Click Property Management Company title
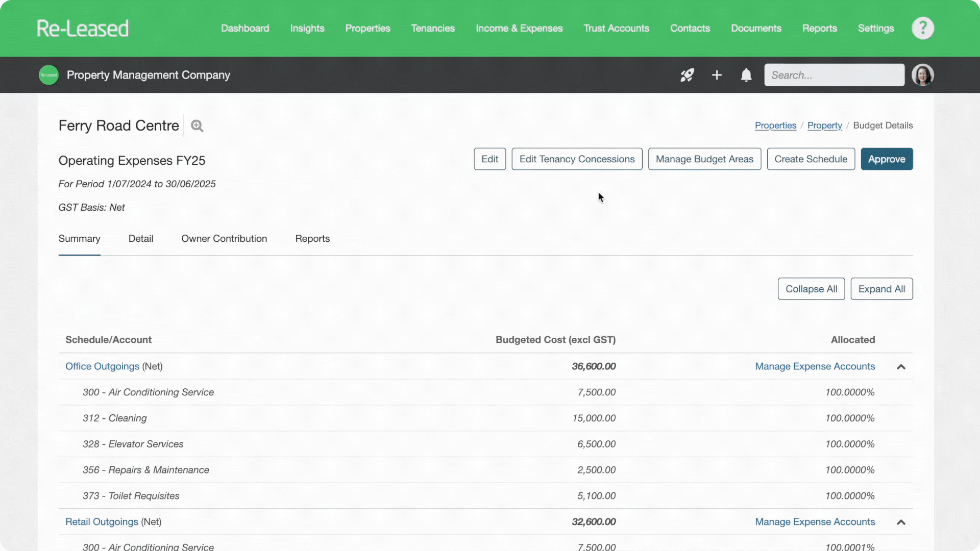Viewport: 980px width, 551px height. 149,75
